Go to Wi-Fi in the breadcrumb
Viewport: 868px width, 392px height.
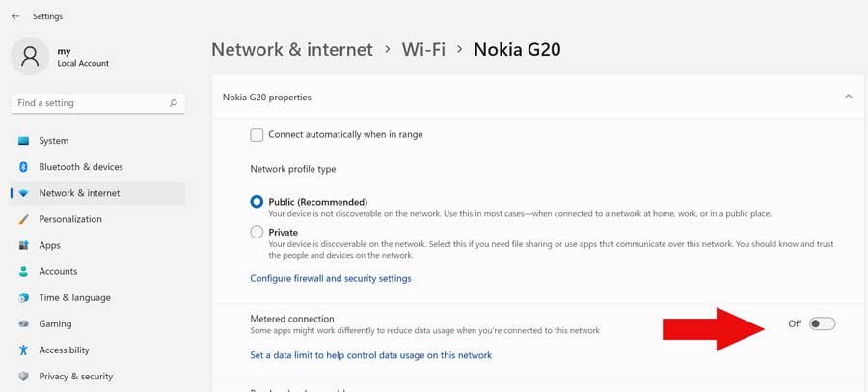coord(423,50)
